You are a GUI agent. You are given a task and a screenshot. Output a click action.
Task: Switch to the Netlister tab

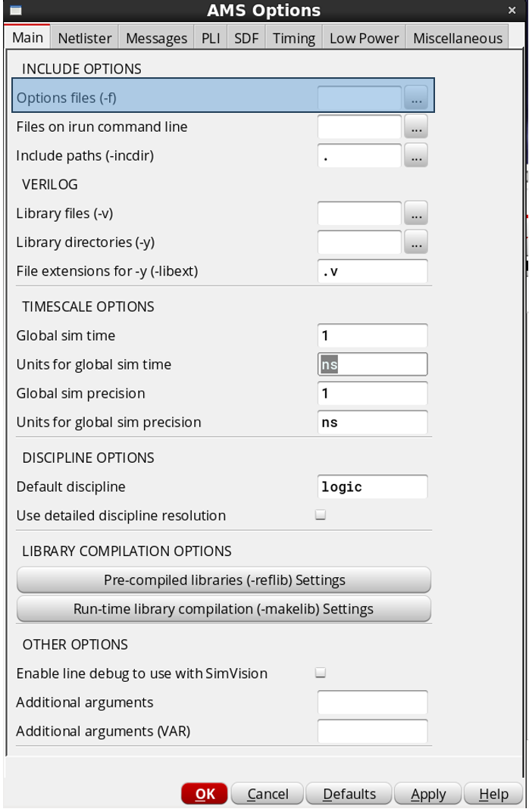85,38
